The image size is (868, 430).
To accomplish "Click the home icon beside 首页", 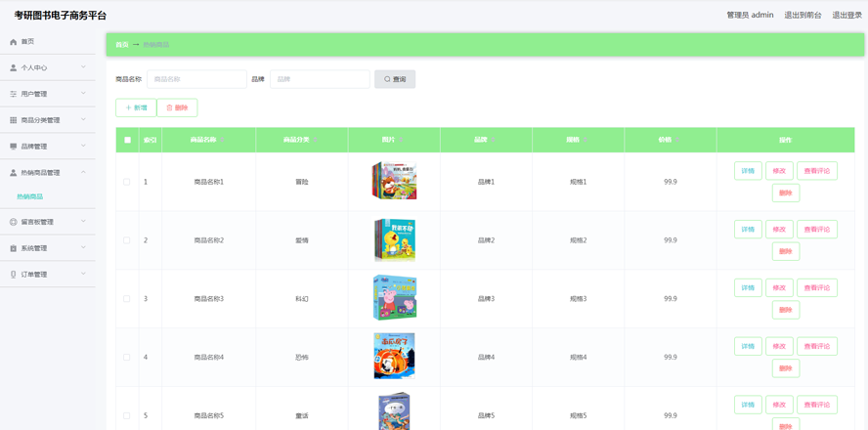I will pyautogui.click(x=14, y=42).
